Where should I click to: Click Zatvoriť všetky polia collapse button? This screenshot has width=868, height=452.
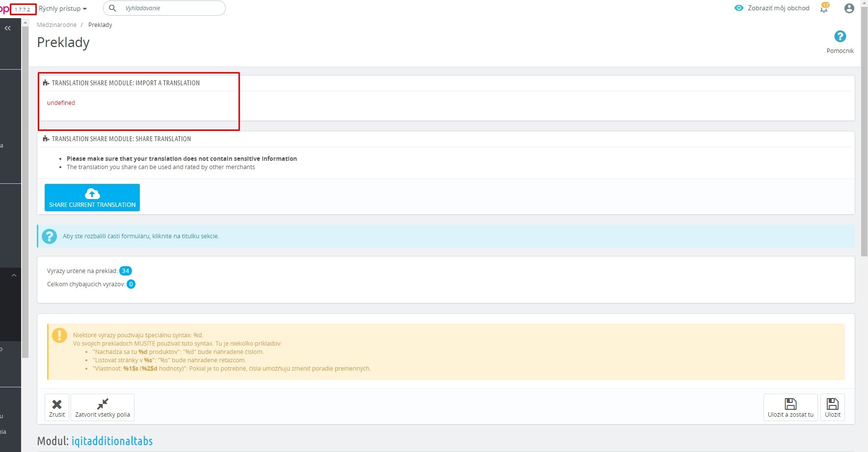(103, 407)
